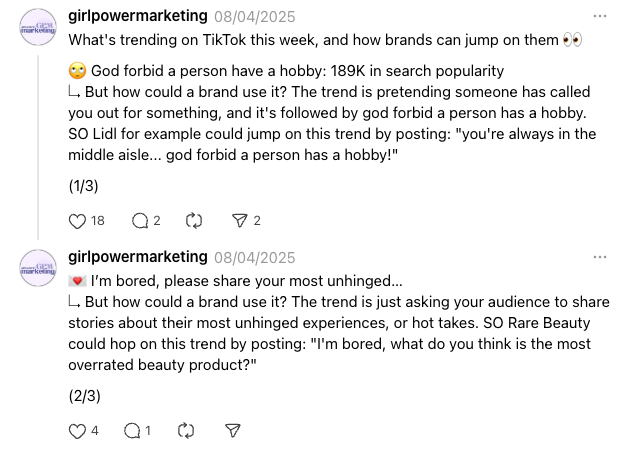Expand the three-dot menu on the second post
Viewport: 632px width, 454px height.
[599, 257]
